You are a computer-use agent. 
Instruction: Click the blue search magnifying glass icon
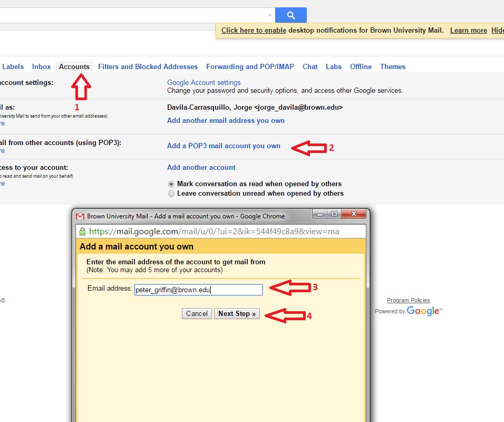290,15
